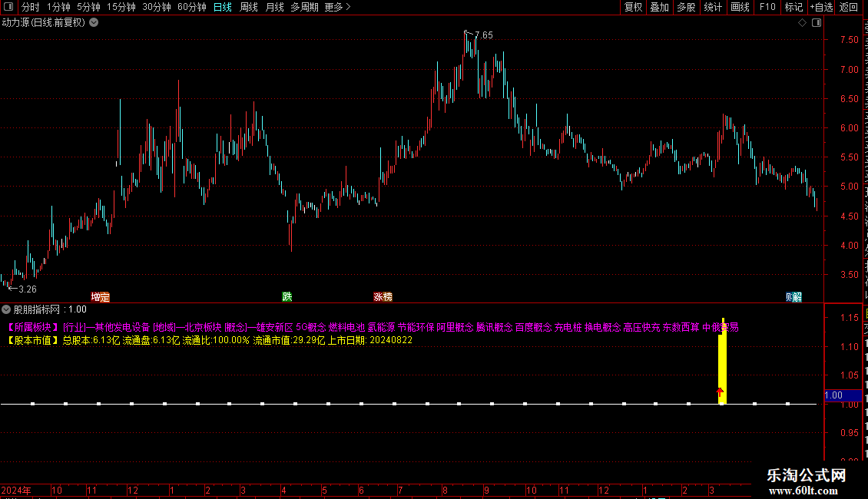The image size is (868, 499).
Task: Click the 流通市值:29.29亿 text
Action: coord(289,340)
